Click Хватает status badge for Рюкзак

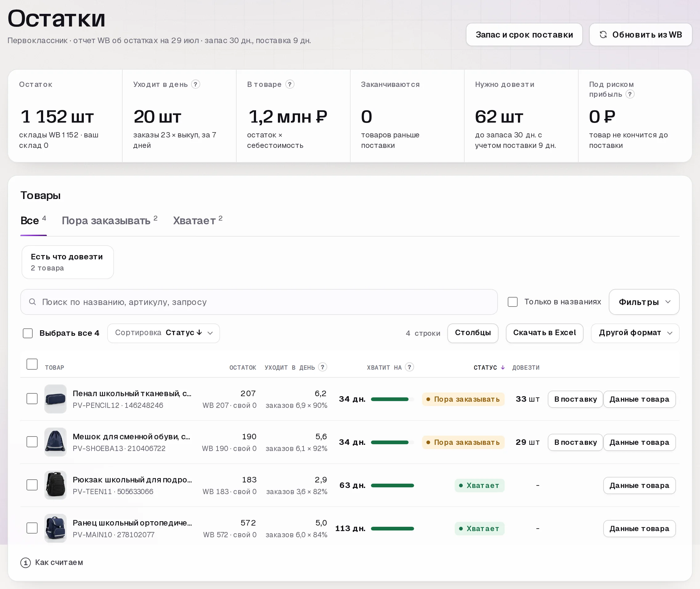(x=479, y=485)
